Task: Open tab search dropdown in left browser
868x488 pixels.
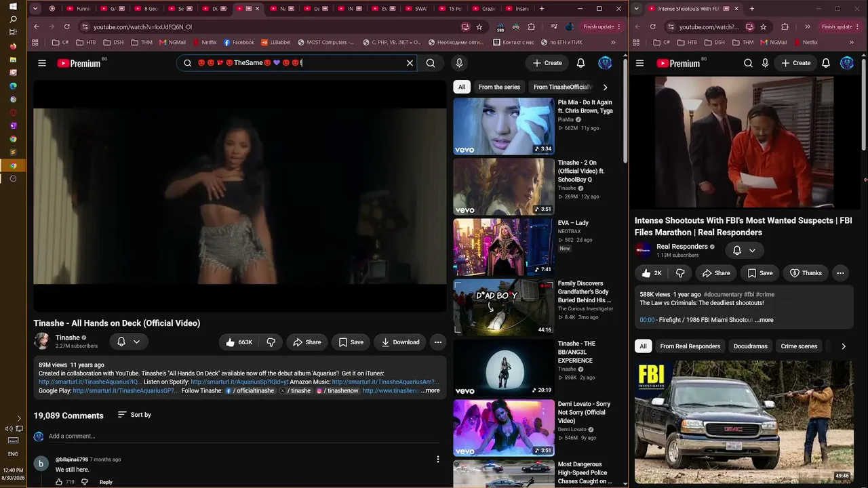Action: click(x=35, y=9)
